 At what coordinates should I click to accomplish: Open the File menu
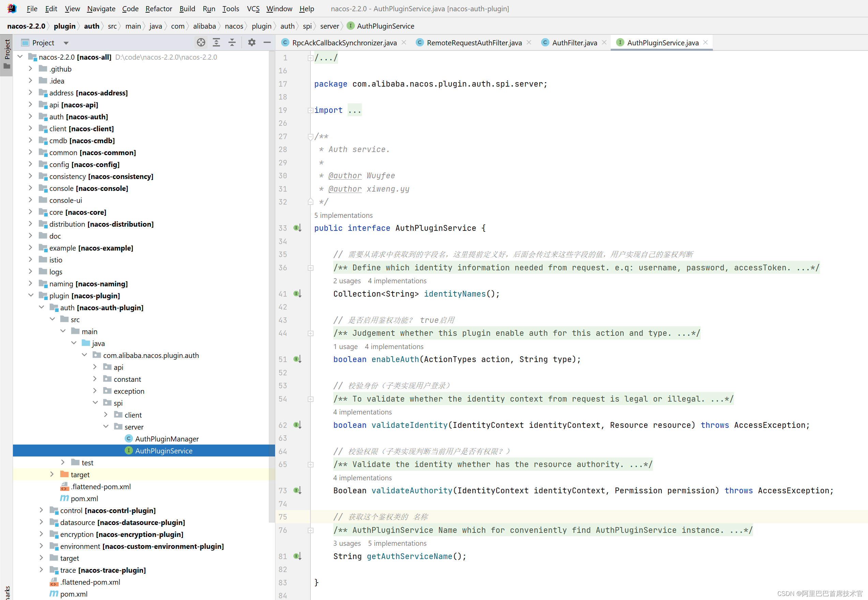(32, 9)
